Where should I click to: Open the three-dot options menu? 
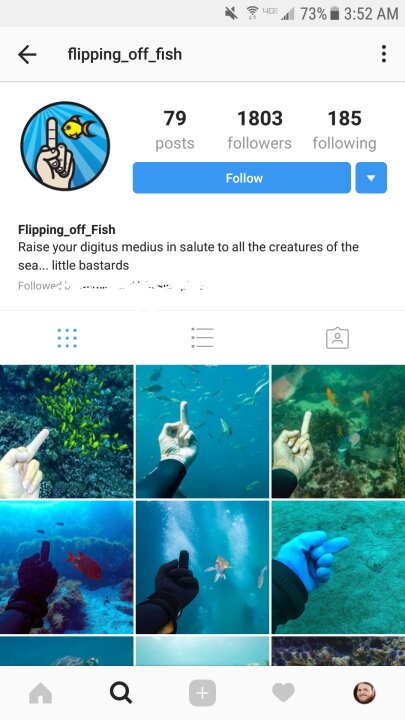pos(383,54)
